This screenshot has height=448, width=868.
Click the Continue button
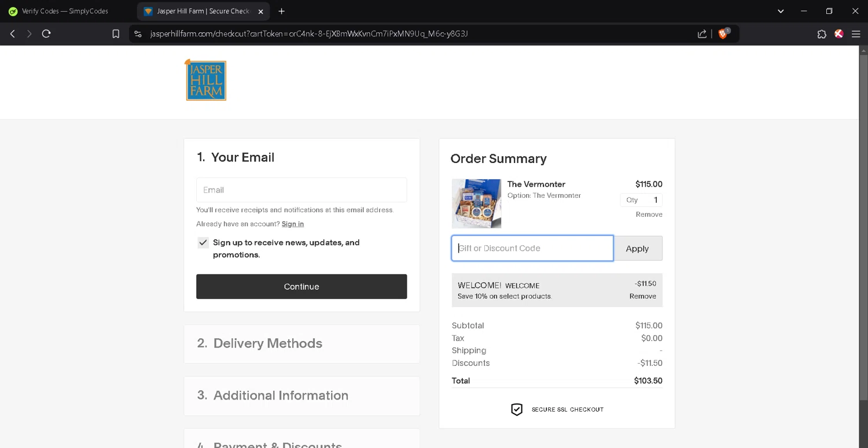click(x=301, y=287)
